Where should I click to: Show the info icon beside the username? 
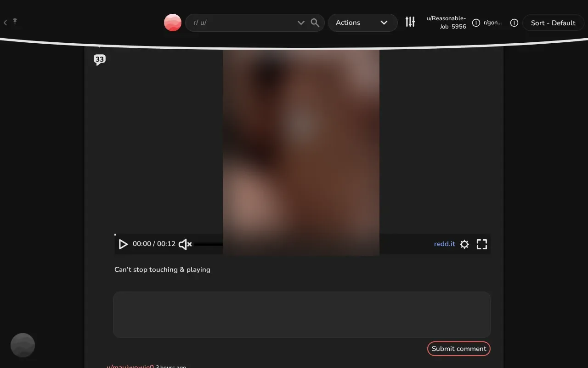tap(476, 23)
